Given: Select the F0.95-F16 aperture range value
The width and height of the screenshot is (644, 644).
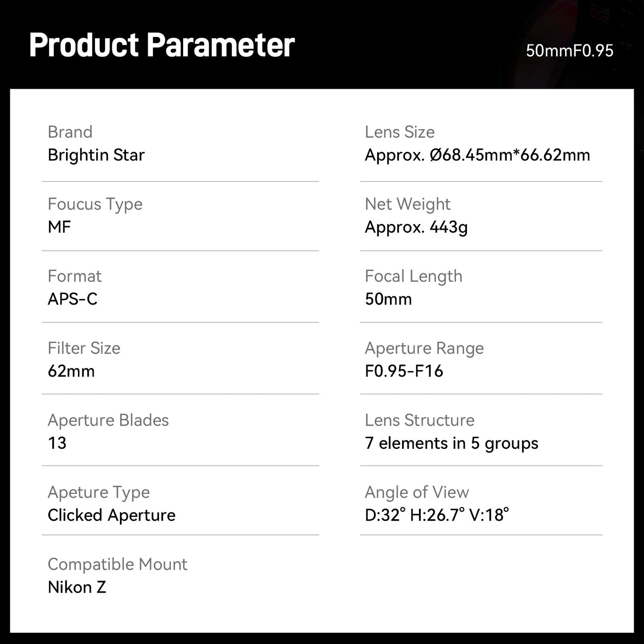Looking at the screenshot, I should [x=404, y=371].
